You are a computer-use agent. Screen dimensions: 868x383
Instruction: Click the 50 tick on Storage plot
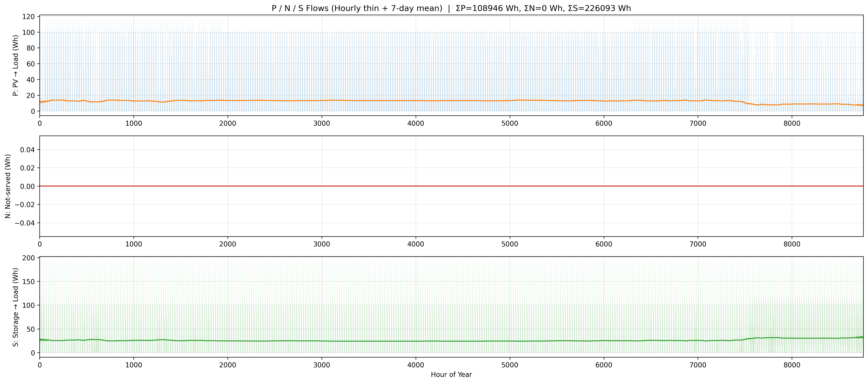pos(31,329)
